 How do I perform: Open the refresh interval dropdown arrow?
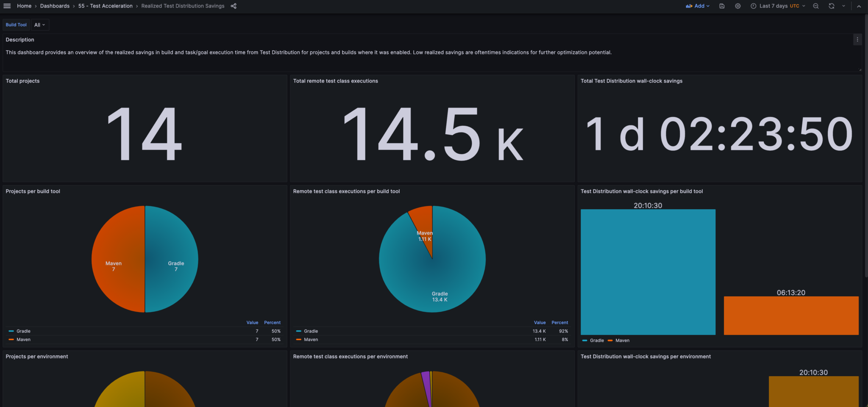click(843, 6)
